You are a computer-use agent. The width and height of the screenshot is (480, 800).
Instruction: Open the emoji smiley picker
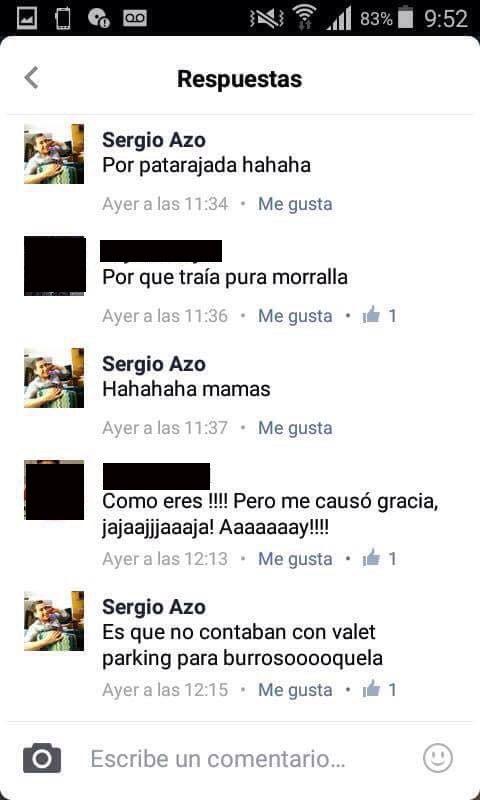[438, 758]
